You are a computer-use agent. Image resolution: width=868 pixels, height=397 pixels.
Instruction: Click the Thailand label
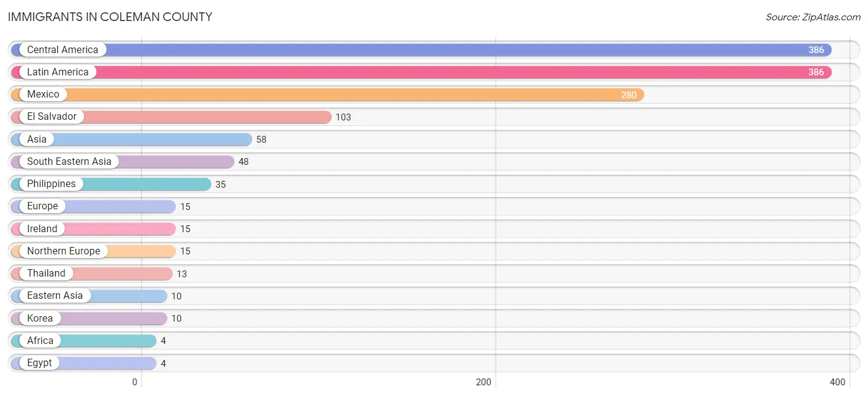pos(46,273)
